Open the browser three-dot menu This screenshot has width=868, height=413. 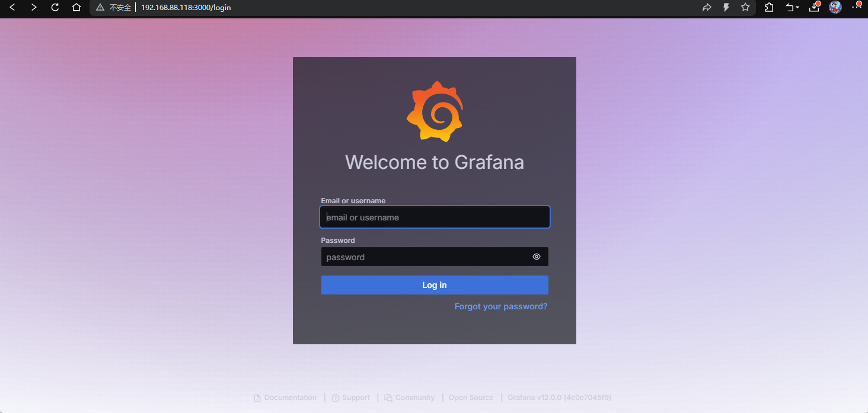tap(856, 7)
